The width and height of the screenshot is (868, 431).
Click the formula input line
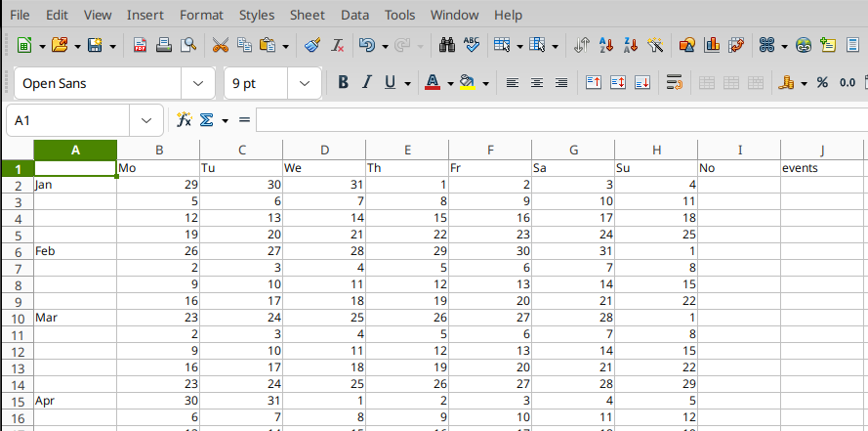[x=561, y=120]
